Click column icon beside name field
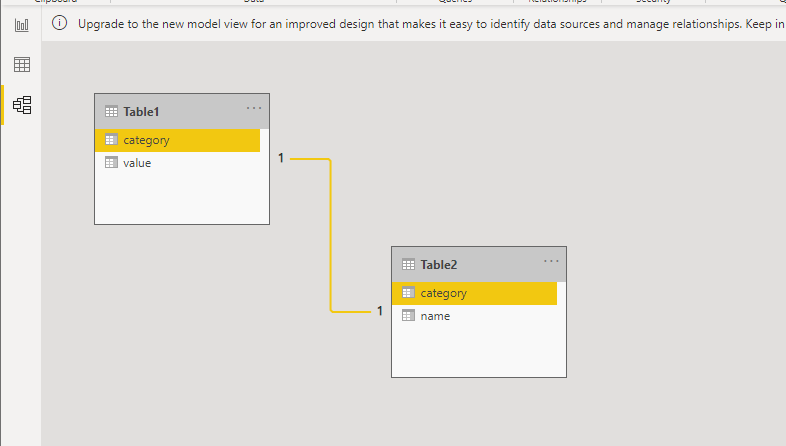 (409, 315)
